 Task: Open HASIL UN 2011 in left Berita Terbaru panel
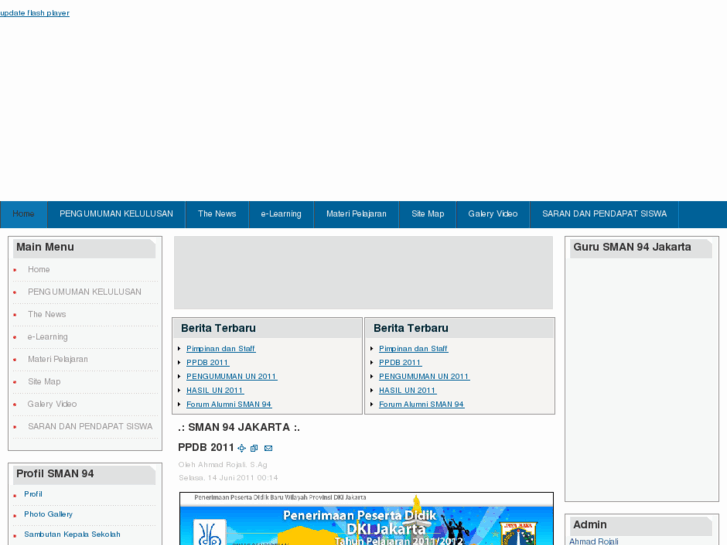pos(215,391)
